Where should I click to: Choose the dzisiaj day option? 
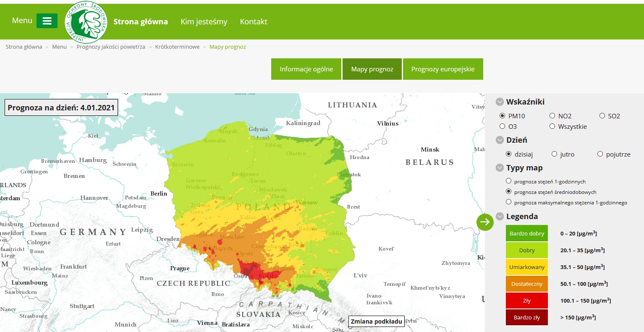(x=509, y=154)
